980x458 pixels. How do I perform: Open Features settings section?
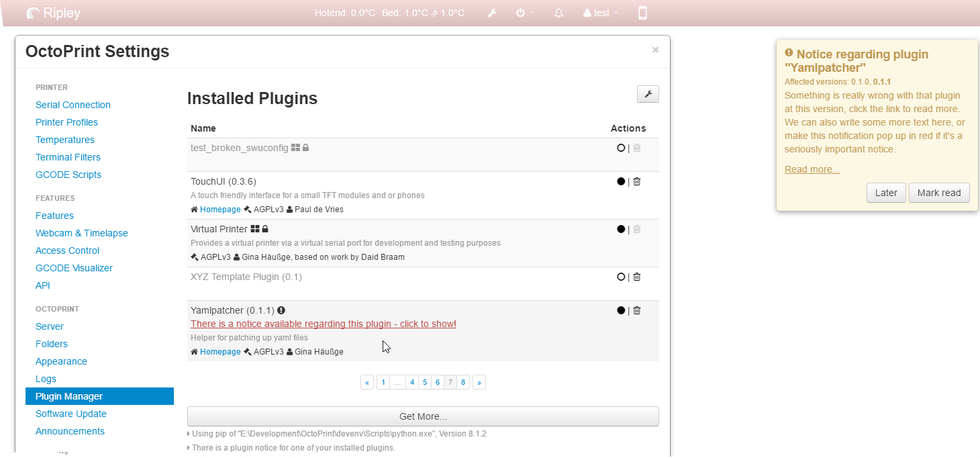click(x=54, y=216)
